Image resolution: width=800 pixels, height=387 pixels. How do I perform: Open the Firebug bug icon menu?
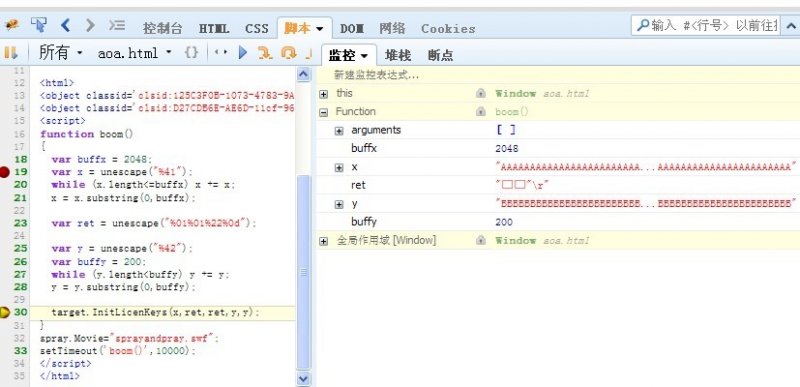point(12,25)
